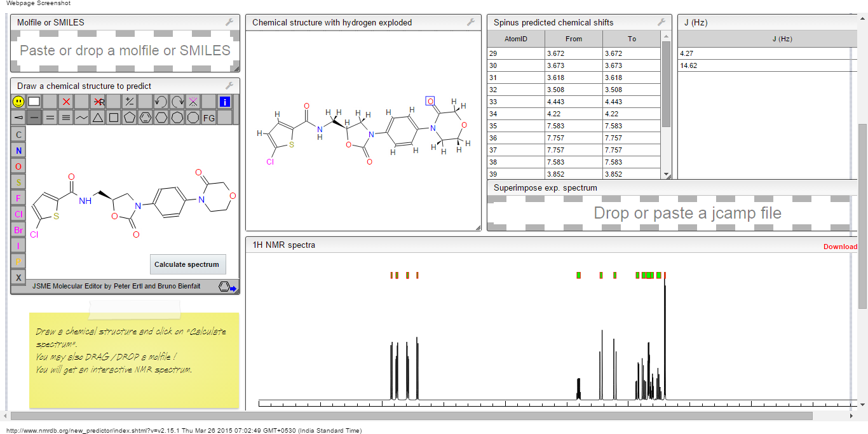Pick the cyclopropane triangle ring tool
868x434 pixels.
98,118
